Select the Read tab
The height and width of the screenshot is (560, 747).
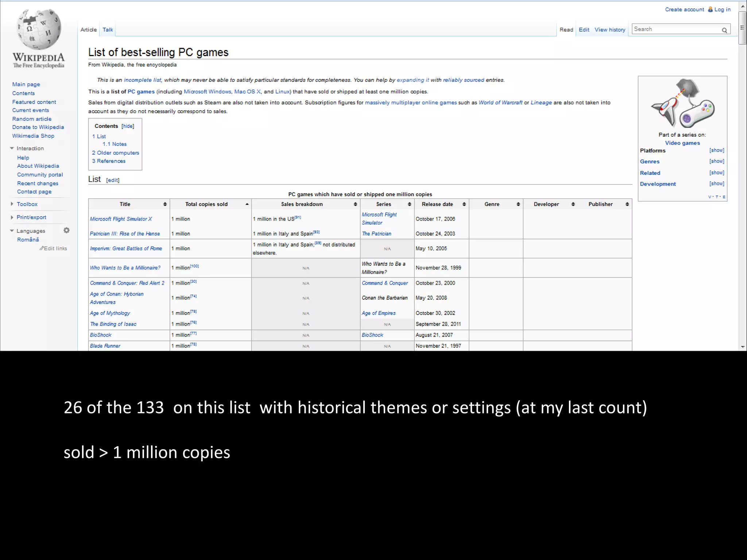pos(566,30)
